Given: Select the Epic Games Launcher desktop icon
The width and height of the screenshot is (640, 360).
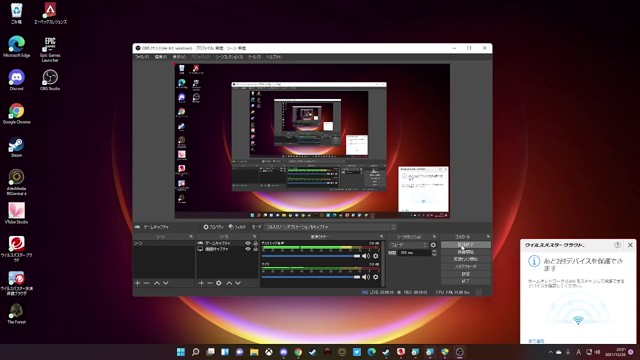Looking at the screenshot, I should [x=50, y=49].
